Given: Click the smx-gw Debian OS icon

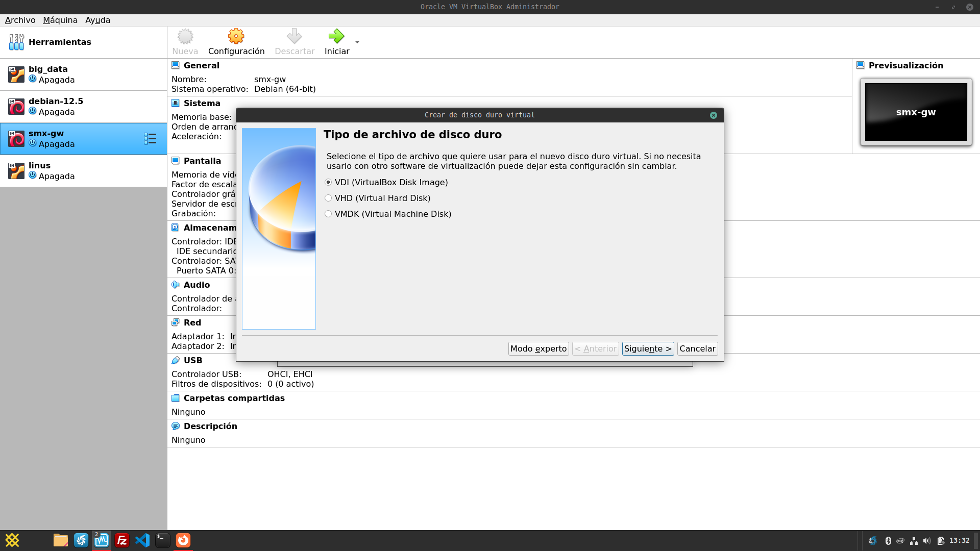Looking at the screenshot, I should 16,139.
